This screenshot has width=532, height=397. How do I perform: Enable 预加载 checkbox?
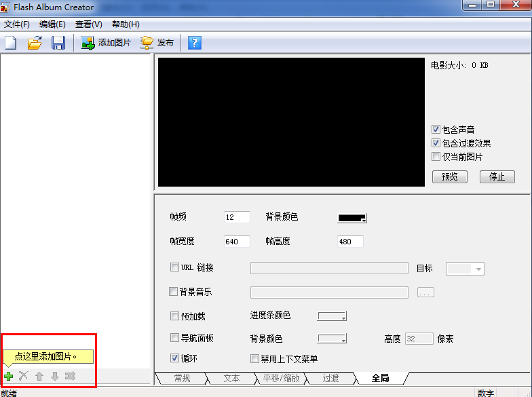pos(174,316)
